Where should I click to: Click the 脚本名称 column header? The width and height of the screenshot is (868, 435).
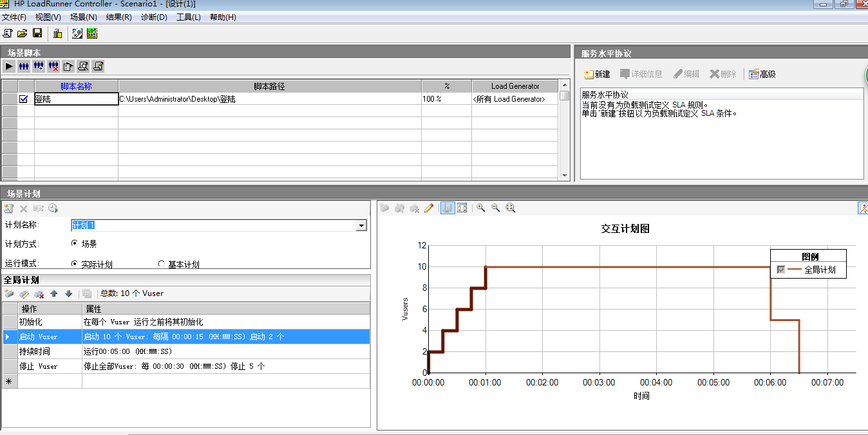tap(76, 86)
